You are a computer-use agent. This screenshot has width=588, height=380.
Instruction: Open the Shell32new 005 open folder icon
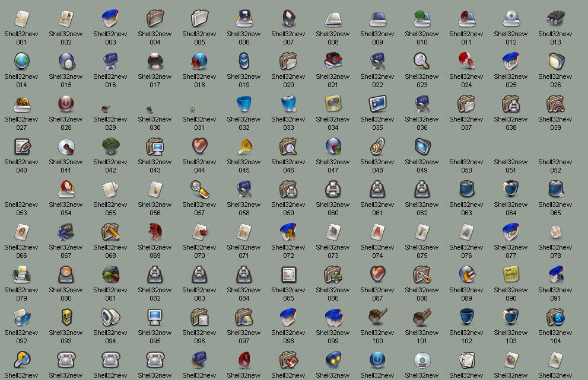[x=199, y=18]
